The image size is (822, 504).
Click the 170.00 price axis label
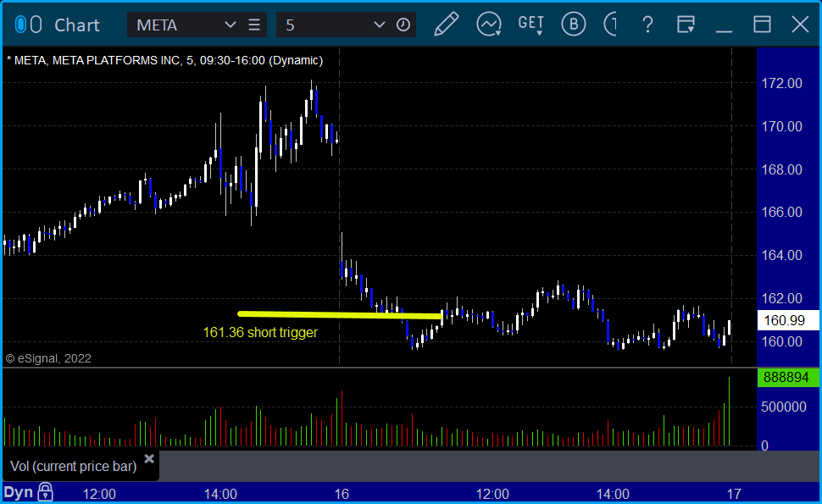[x=781, y=126]
